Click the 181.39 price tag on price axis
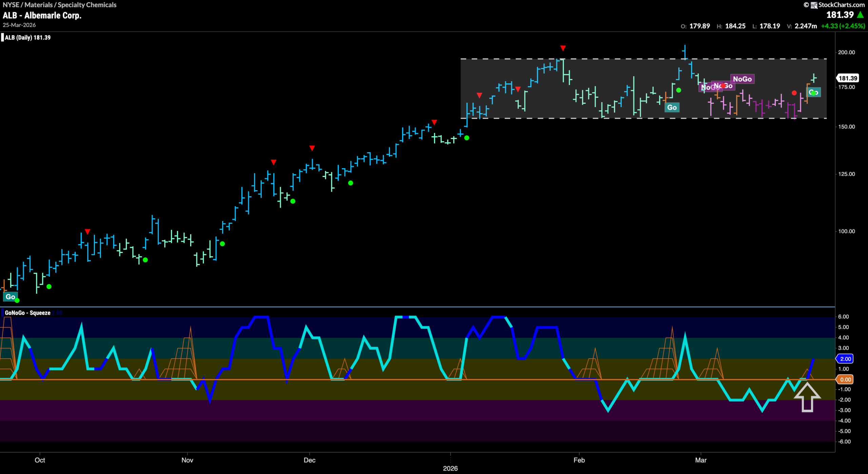868x474 pixels. click(848, 78)
